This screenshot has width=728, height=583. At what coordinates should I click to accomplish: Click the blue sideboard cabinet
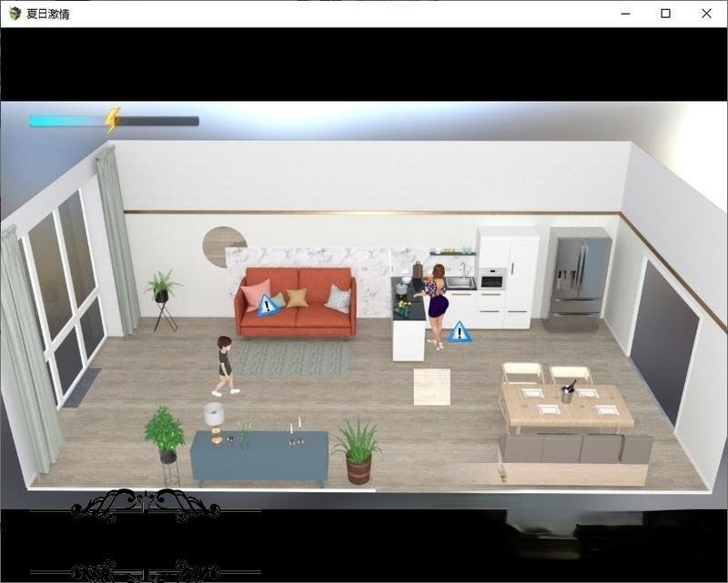(x=260, y=458)
